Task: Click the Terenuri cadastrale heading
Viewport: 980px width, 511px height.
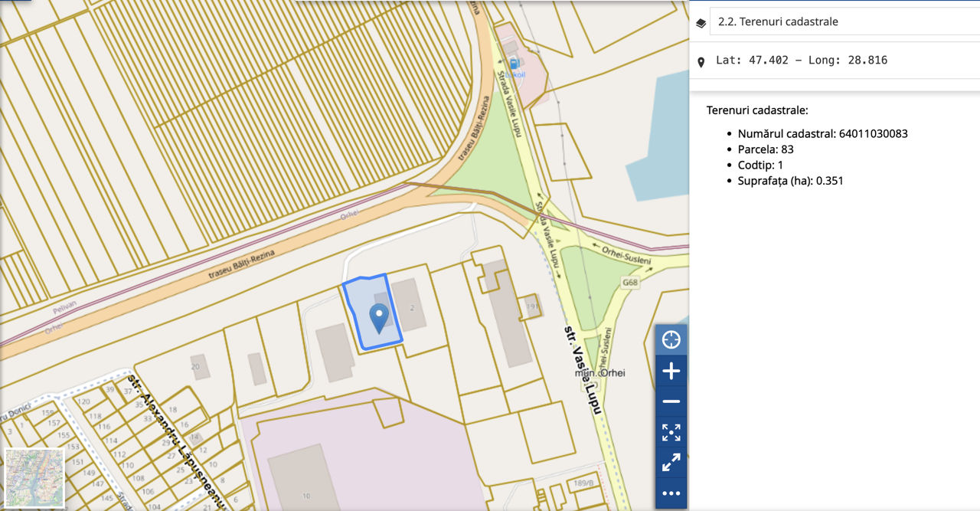Action: pyautogui.click(x=757, y=110)
